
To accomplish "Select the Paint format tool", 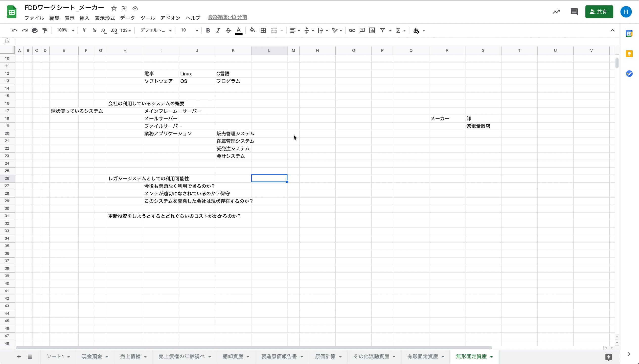I will click(45, 30).
